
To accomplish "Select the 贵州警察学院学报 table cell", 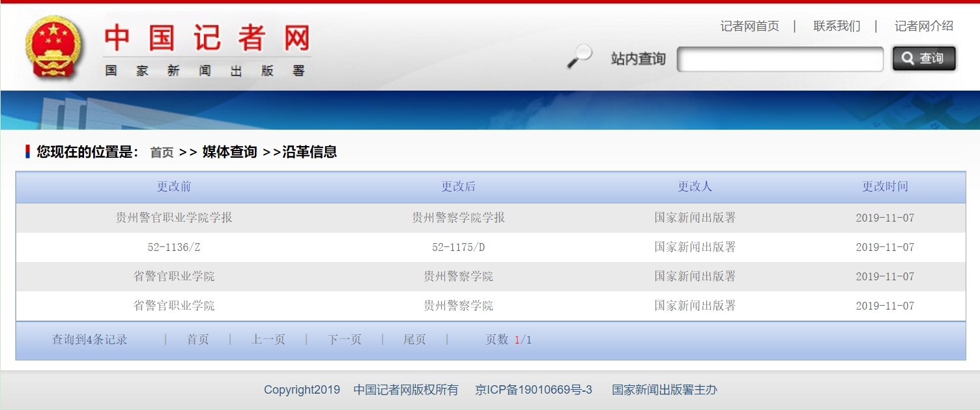I will click(x=458, y=218).
